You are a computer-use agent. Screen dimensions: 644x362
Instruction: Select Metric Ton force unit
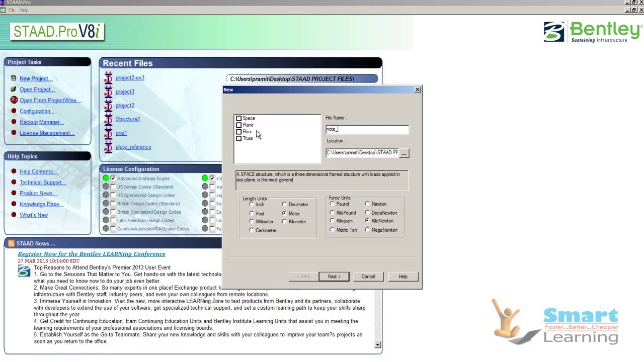point(332,230)
